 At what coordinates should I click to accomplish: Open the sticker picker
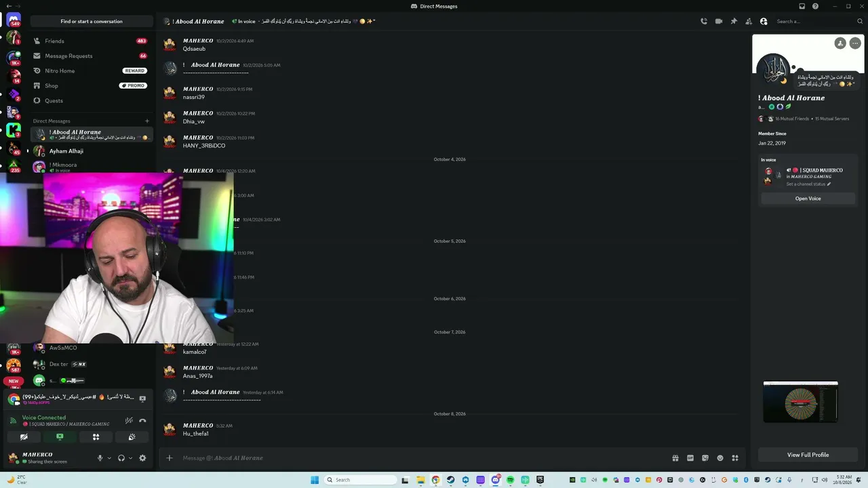pos(705,458)
